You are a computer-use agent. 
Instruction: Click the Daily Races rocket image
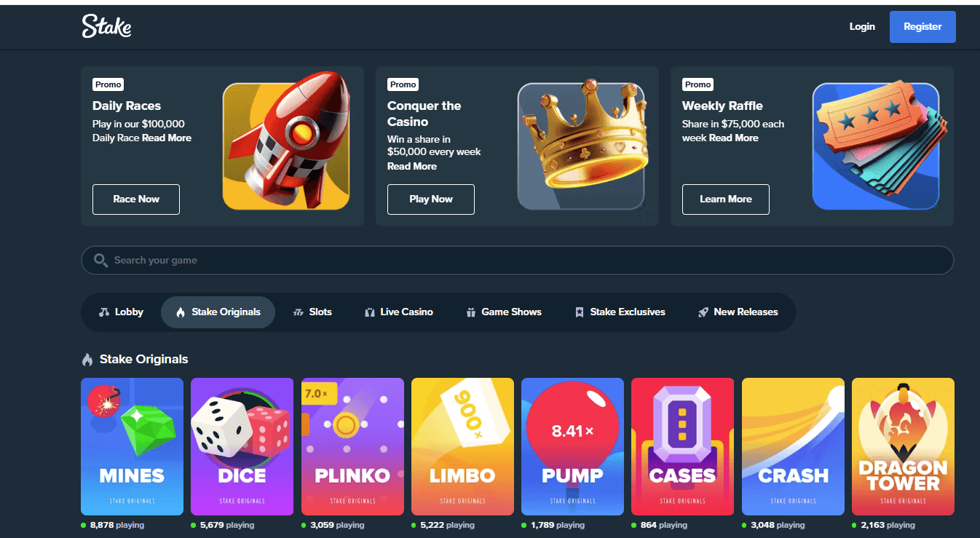(x=286, y=146)
